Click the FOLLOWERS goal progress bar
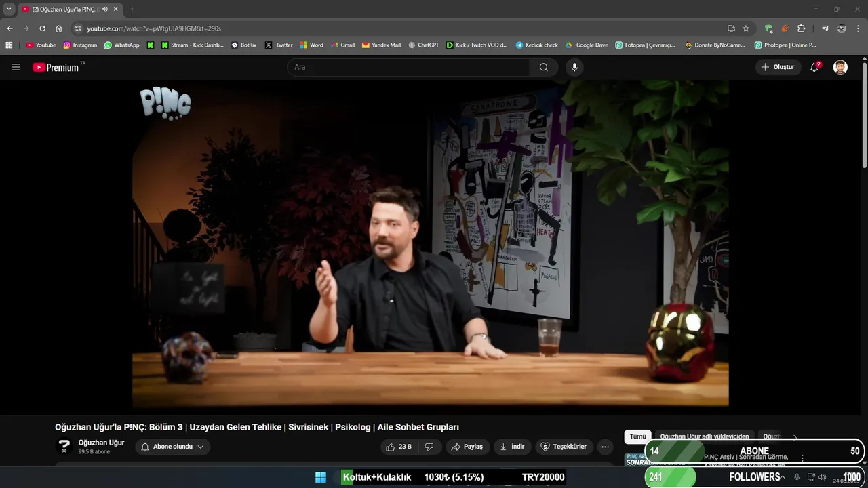 [754, 477]
